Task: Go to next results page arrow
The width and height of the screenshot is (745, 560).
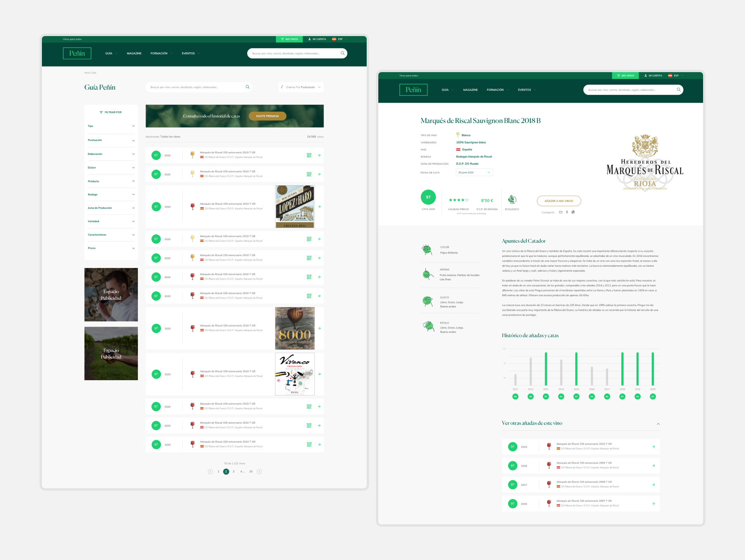Action: [x=259, y=472]
